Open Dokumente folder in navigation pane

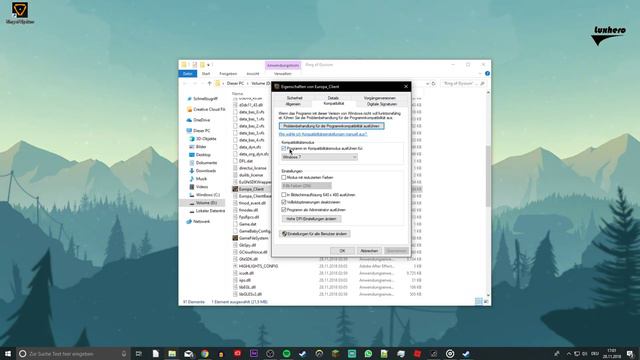pyautogui.click(x=203, y=162)
